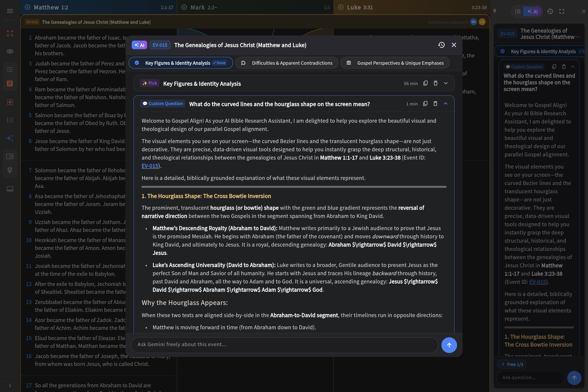The height and width of the screenshot is (392, 588).
Task: Copy custom question answer in side panel
Action: 554,67
